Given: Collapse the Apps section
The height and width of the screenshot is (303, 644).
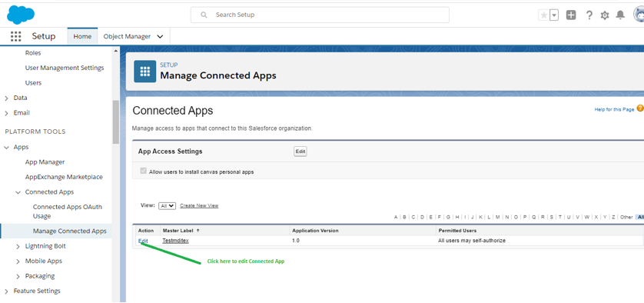Looking at the screenshot, I should coord(7,147).
